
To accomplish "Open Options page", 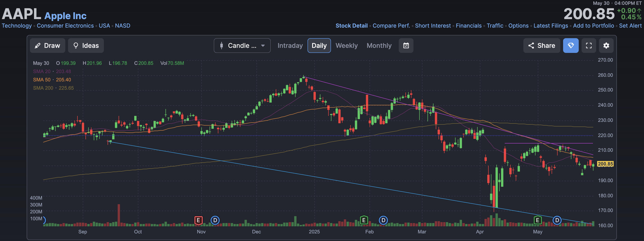I will pyautogui.click(x=518, y=26).
